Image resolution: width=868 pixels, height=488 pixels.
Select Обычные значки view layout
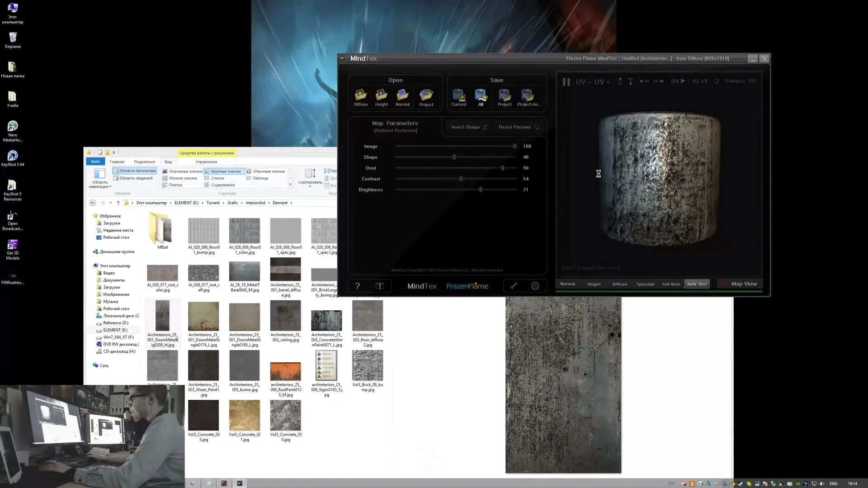coord(266,171)
